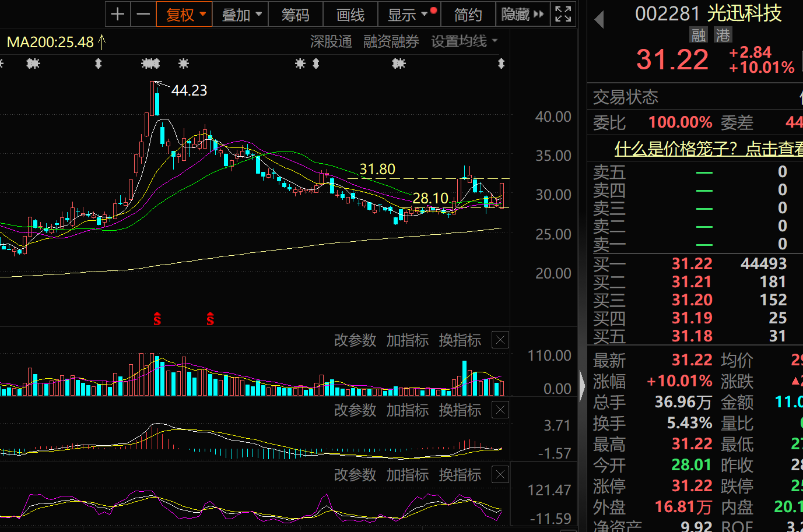The height and width of the screenshot is (532, 803).
Task: Click the 港 Hong Kong connect badge
Action: [723, 35]
